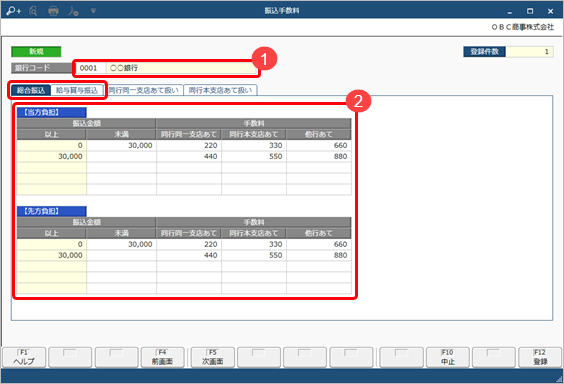Click the F10 中止 button

pos(448,357)
